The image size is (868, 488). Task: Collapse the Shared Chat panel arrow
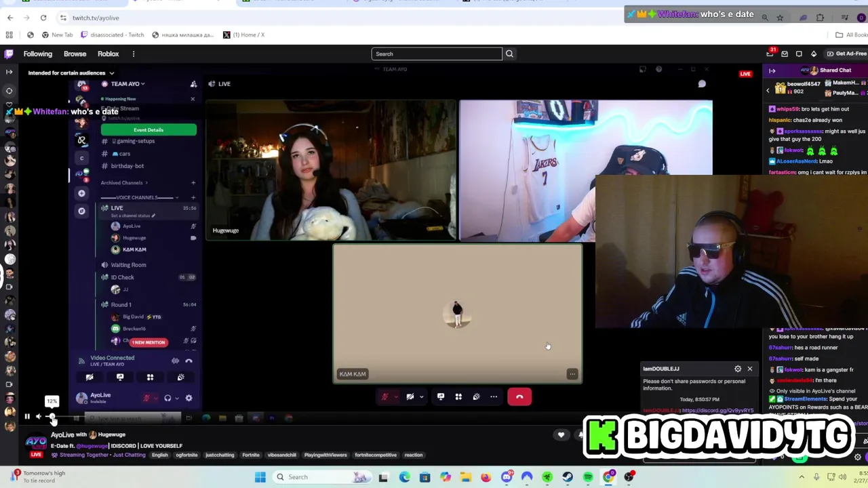(772, 70)
